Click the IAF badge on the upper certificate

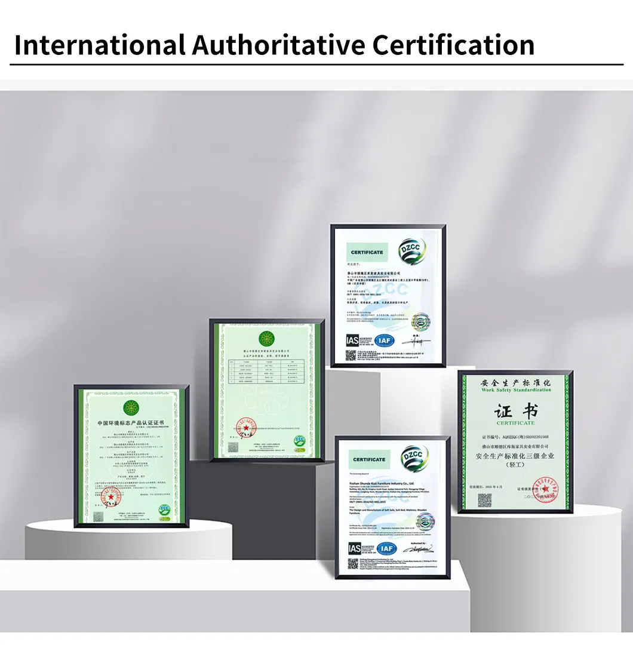click(x=385, y=340)
